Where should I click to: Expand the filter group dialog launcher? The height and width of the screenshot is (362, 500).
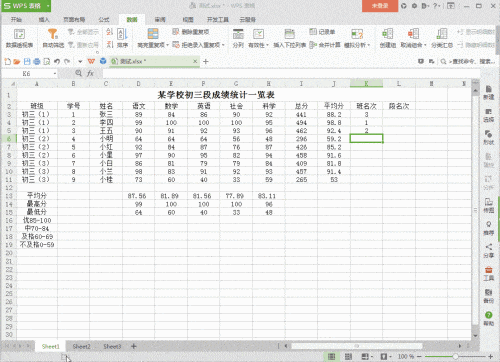[x=97, y=53]
